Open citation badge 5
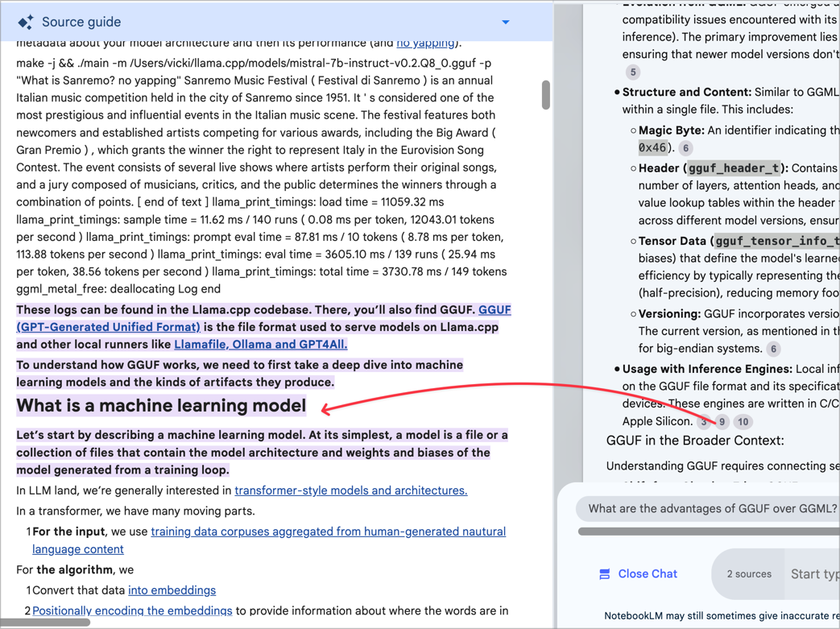Screen dimensions: 840x629 coord(633,72)
